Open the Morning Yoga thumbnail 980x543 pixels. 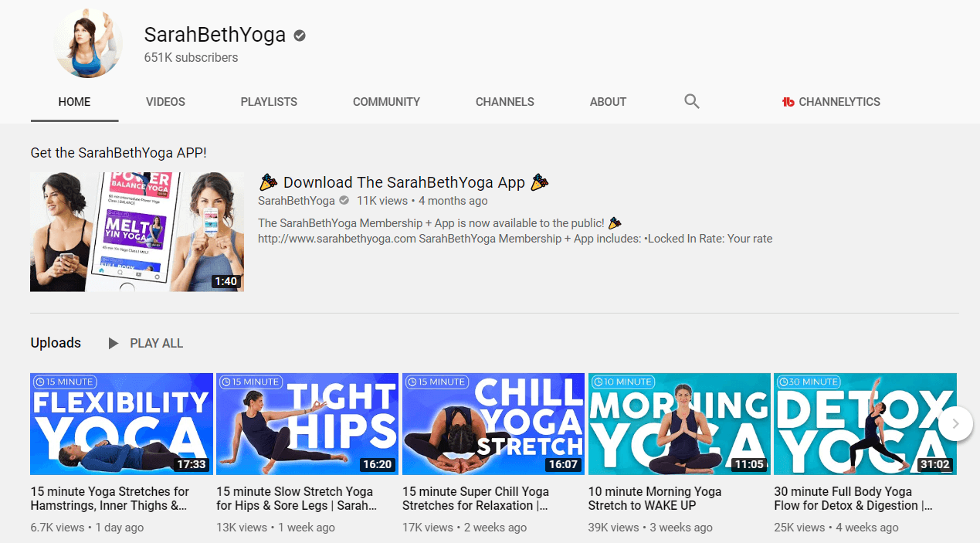coord(680,423)
